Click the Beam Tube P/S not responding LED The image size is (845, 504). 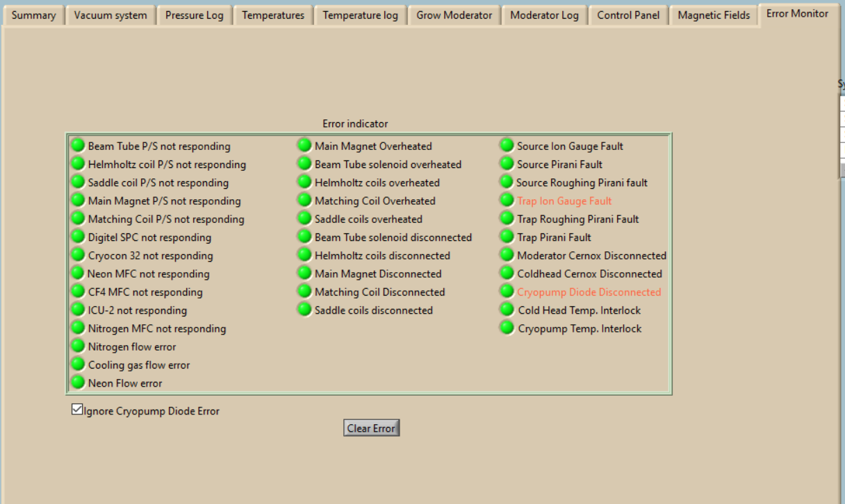point(78,145)
